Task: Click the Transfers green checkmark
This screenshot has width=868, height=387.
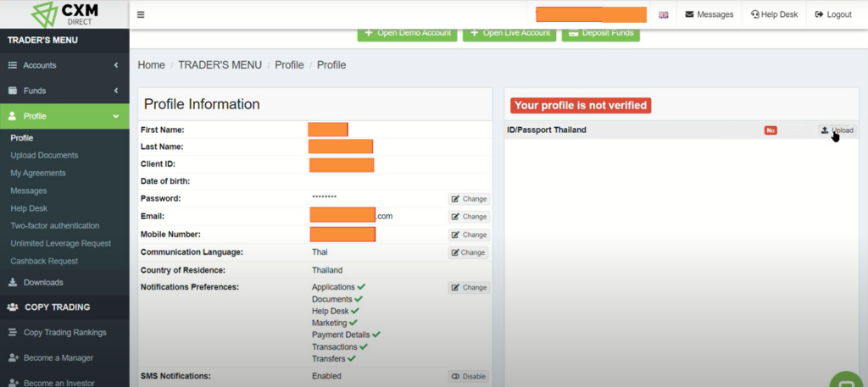Action: tap(352, 358)
